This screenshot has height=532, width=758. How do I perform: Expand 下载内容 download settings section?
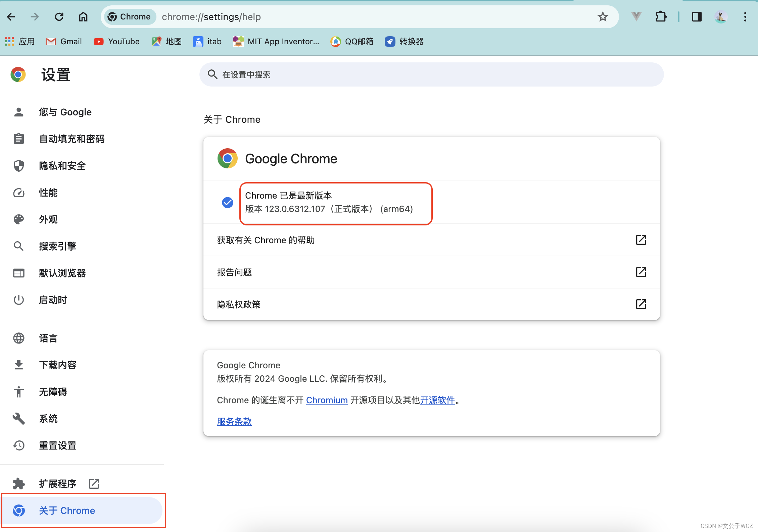click(x=58, y=365)
